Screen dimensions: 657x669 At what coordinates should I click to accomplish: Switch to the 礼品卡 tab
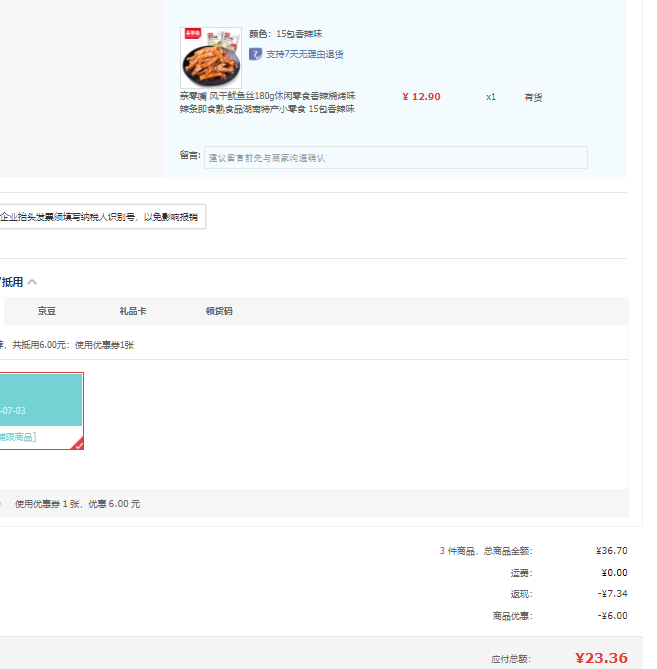click(133, 311)
